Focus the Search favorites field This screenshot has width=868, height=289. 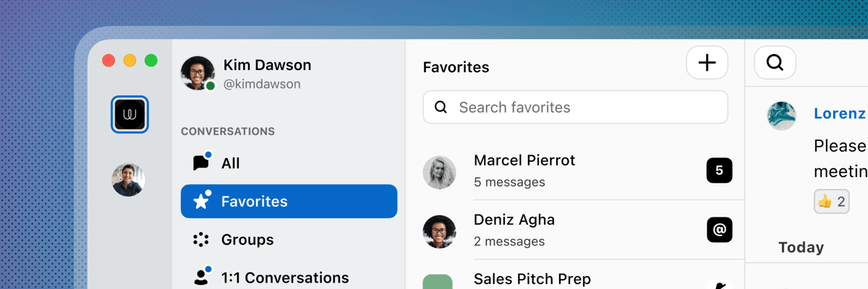pyautogui.click(x=586, y=108)
